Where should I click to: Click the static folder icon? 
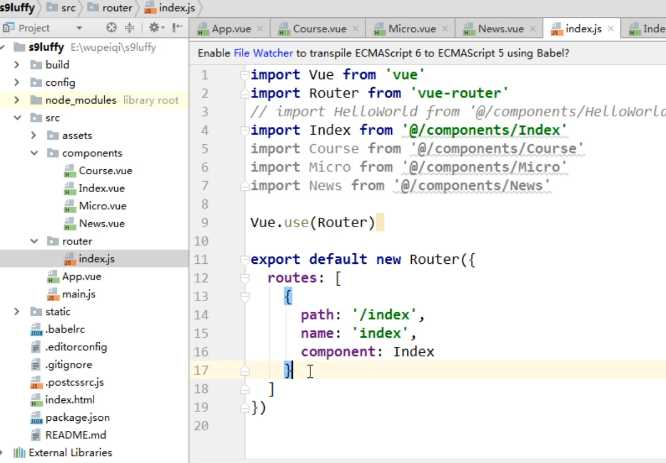[37, 312]
